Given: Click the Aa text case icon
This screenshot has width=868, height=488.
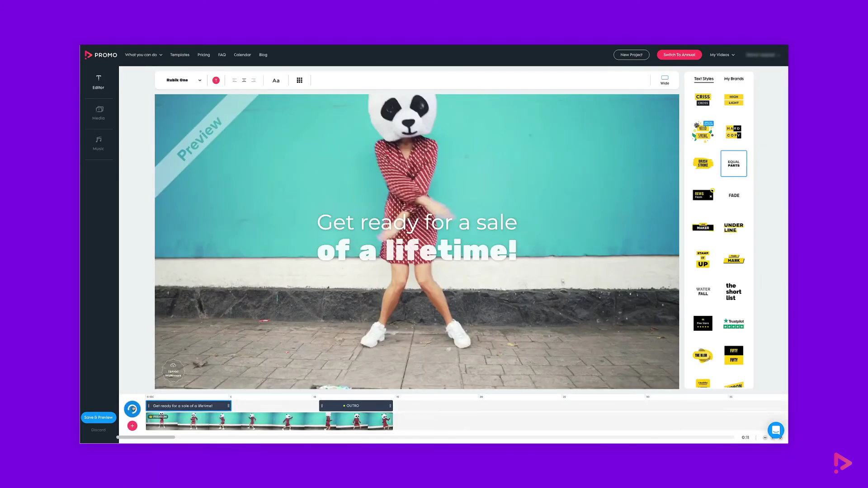Looking at the screenshot, I should tap(276, 80).
